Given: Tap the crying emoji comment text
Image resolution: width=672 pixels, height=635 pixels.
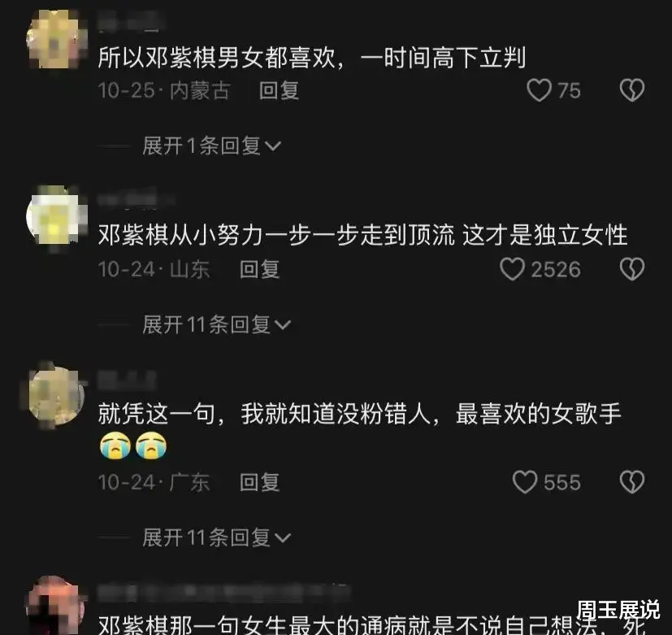Looking at the screenshot, I should [x=359, y=429].
